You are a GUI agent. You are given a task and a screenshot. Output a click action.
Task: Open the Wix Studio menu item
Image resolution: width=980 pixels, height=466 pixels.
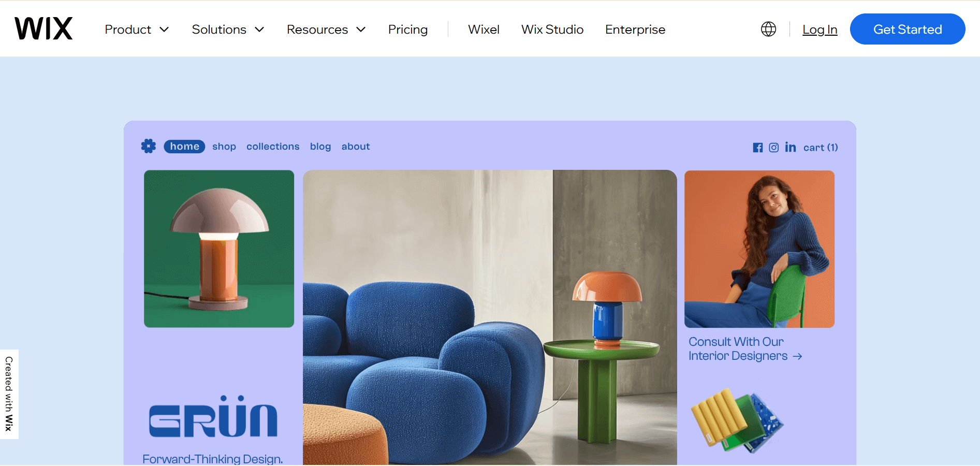552,30
